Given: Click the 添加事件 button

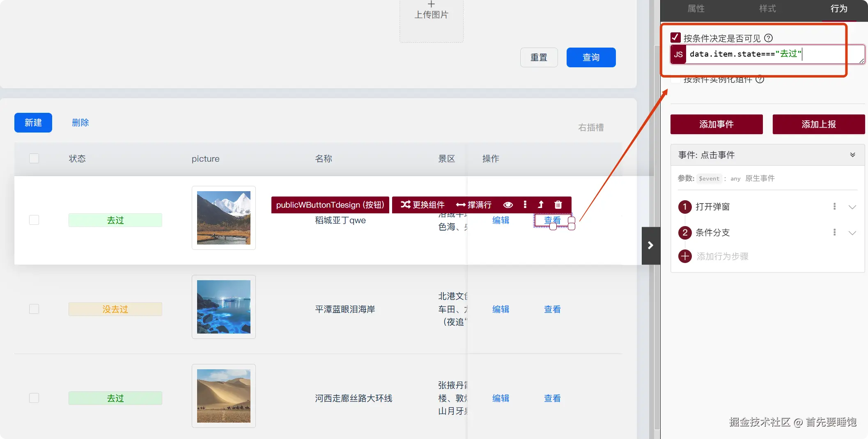Looking at the screenshot, I should tap(716, 124).
